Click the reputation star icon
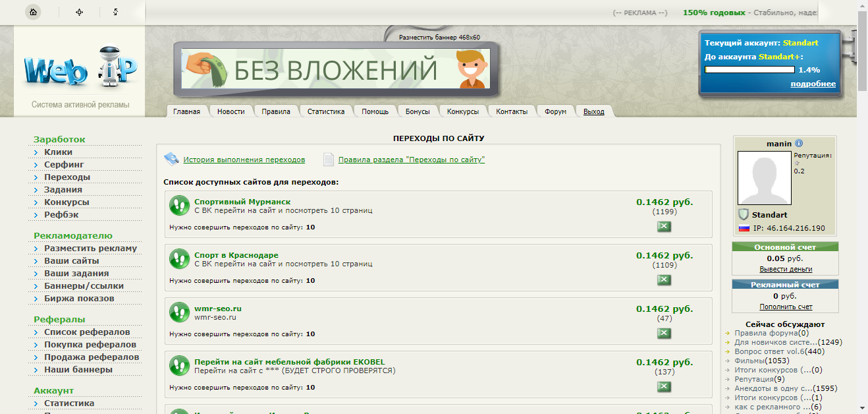Screen dimensions: 868x414 [x=797, y=163]
